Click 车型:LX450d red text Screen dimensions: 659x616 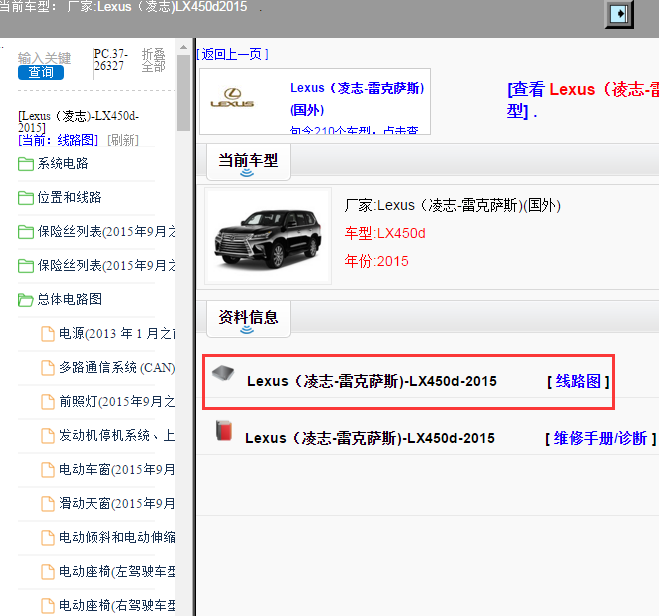click(x=385, y=233)
